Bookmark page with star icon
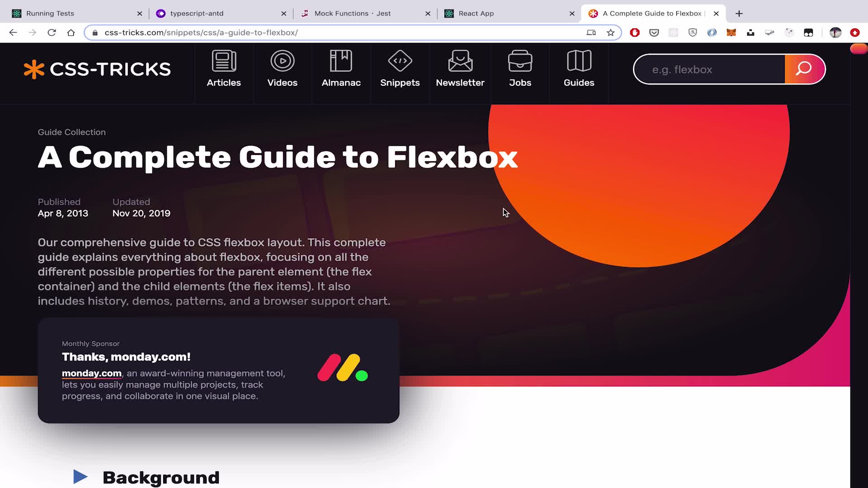 [x=610, y=33]
